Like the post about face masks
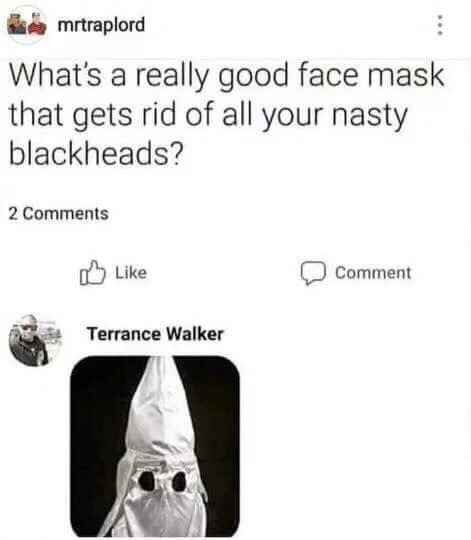Image resolution: width=471 pixels, height=540 pixels. [114, 272]
